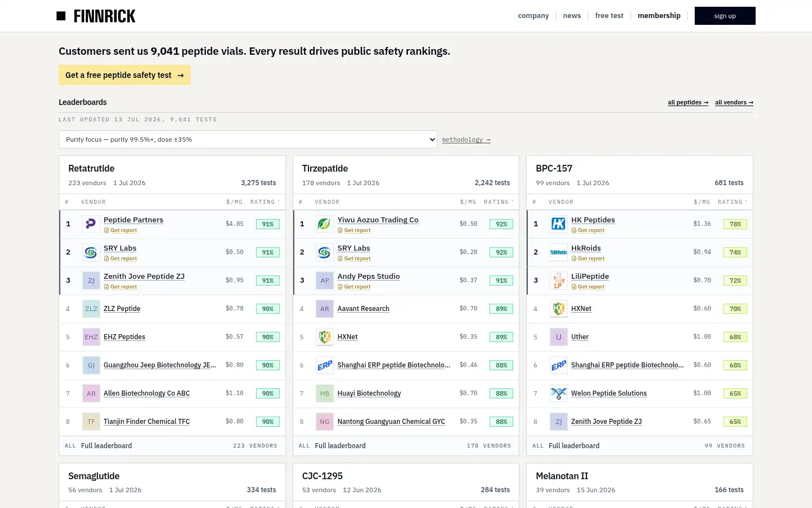Click the EHZ avatar beside EHZ Peptides
The height and width of the screenshot is (508, 812).
pos(91,337)
